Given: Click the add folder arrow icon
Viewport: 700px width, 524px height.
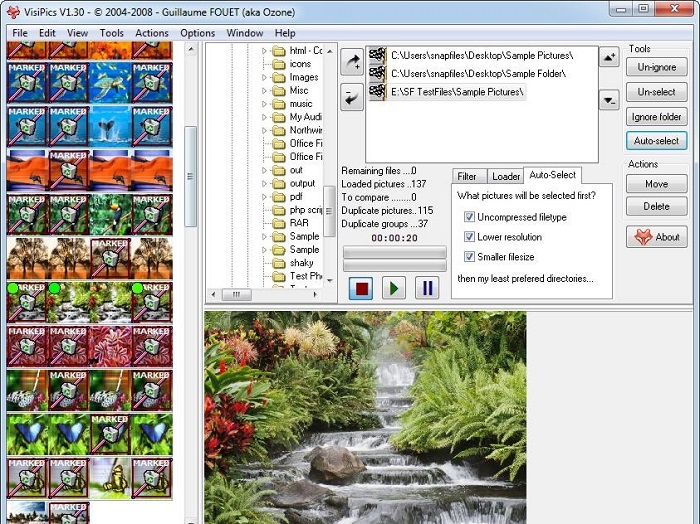Looking at the screenshot, I should pyautogui.click(x=352, y=62).
